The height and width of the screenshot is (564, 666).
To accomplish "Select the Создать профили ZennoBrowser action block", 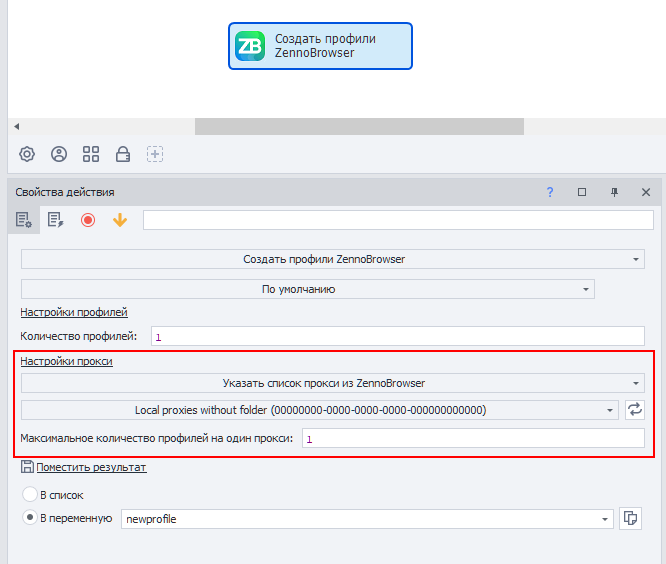I will (320, 46).
